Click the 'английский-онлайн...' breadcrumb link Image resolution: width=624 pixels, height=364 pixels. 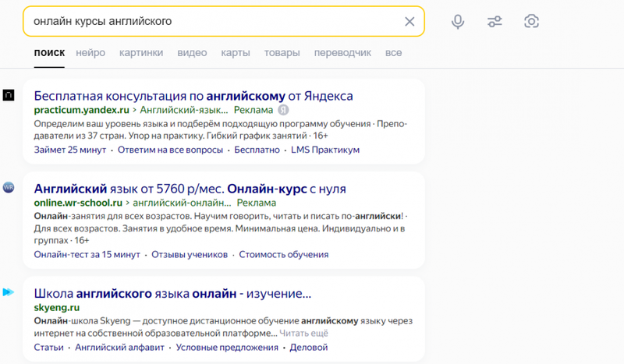pyautogui.click(x=182, y=203)
